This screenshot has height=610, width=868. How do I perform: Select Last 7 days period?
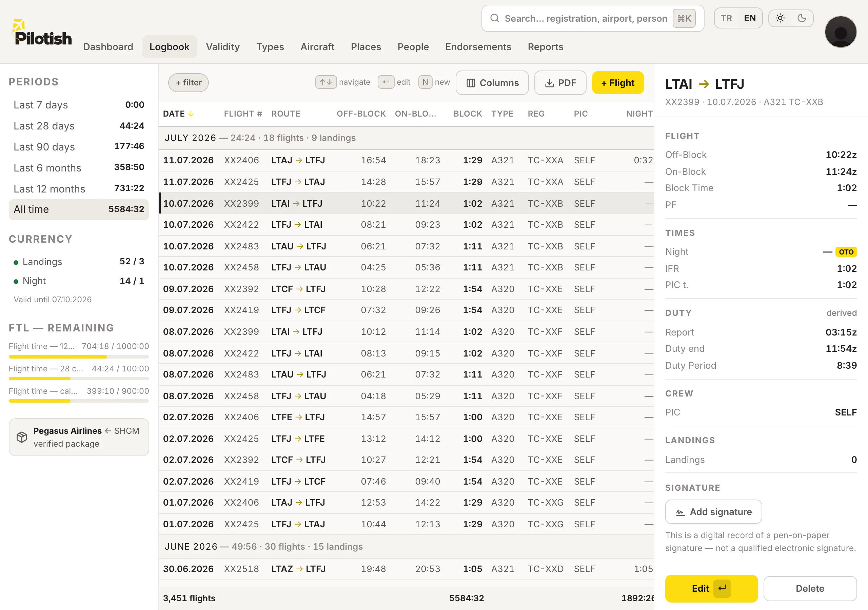79,105
